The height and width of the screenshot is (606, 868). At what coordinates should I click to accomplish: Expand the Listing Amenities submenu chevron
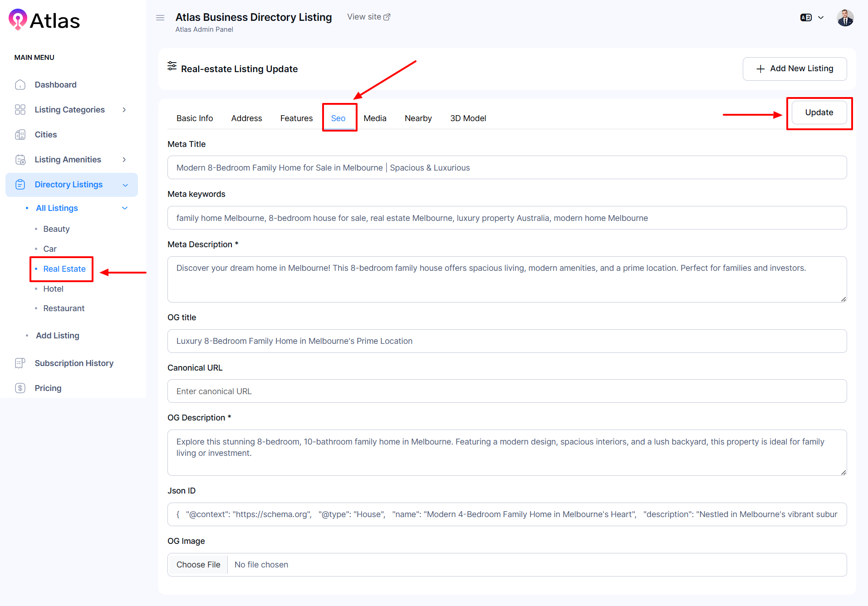124,160
